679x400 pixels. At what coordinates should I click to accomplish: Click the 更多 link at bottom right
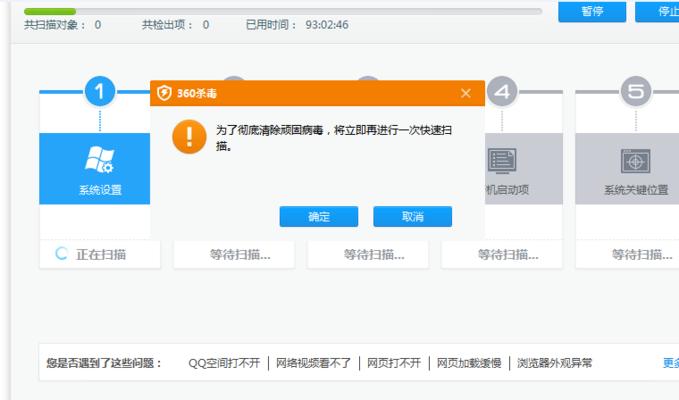(x=671, y=363)
